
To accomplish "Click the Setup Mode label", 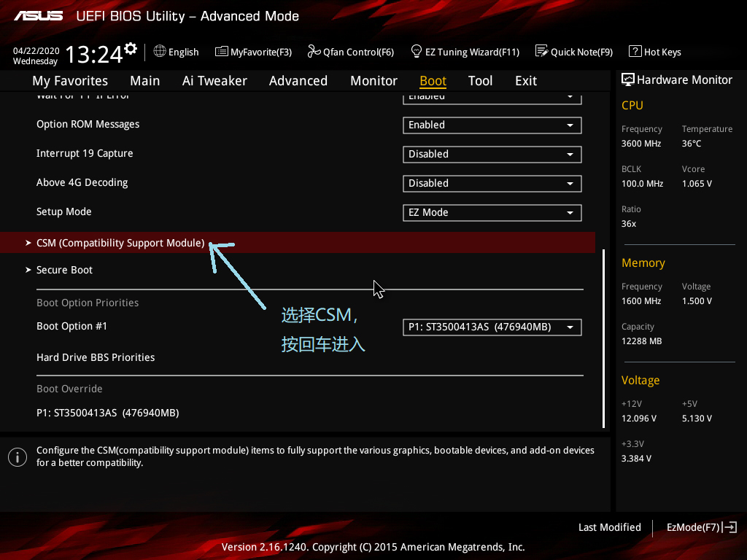I will (x=64, y=211).
